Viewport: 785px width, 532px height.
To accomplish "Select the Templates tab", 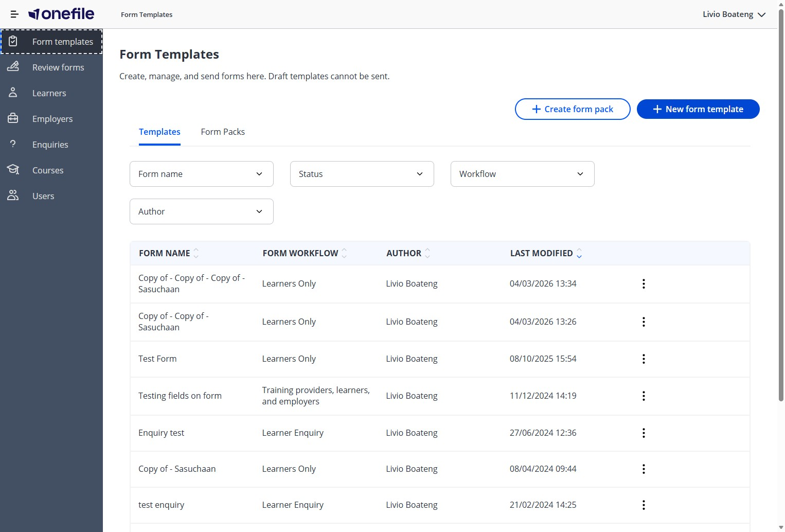I will point(159,132).
